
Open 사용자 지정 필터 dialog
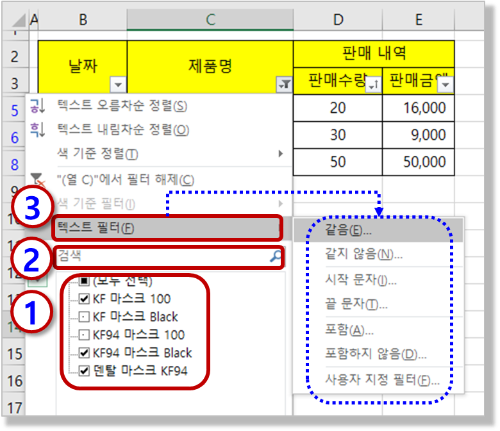378,380
